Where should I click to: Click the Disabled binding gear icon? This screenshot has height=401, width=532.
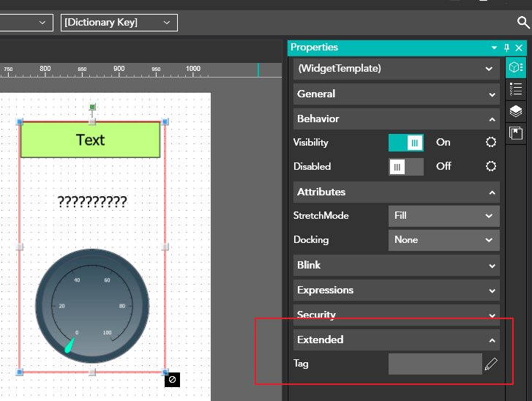(x=491, y=166)
